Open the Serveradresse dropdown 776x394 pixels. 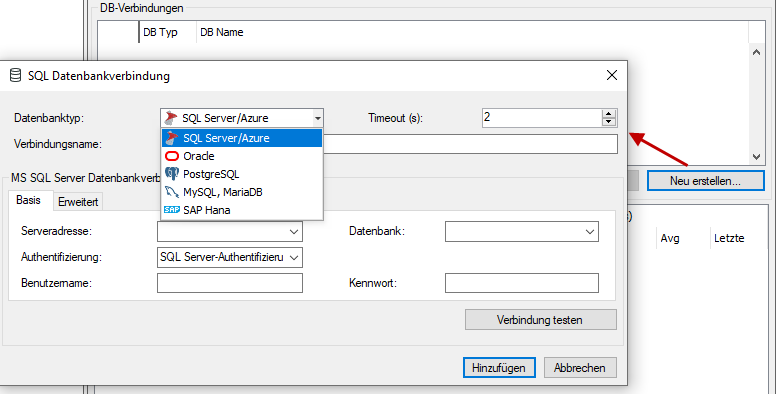(x=293, y=232)
